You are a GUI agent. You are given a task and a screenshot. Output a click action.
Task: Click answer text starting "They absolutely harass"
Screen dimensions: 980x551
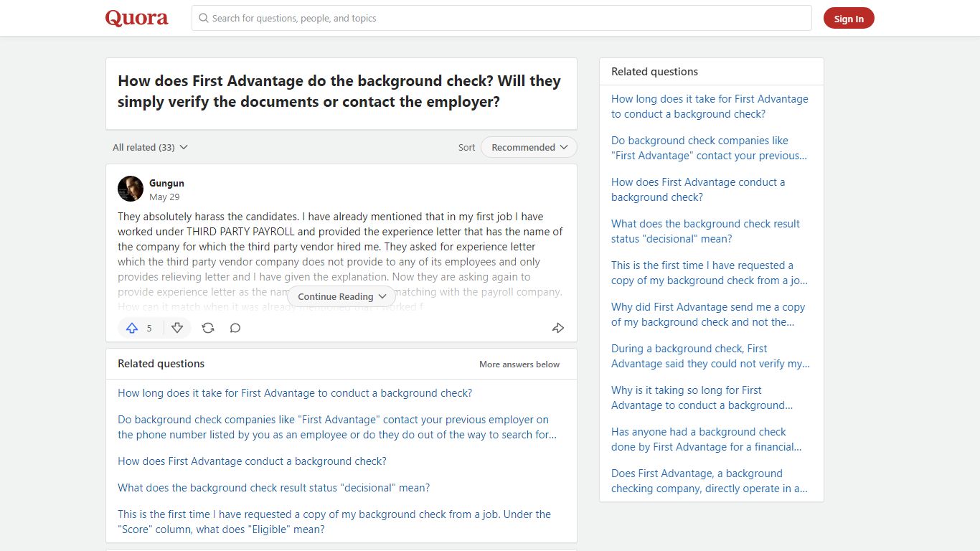coord(340,261)
